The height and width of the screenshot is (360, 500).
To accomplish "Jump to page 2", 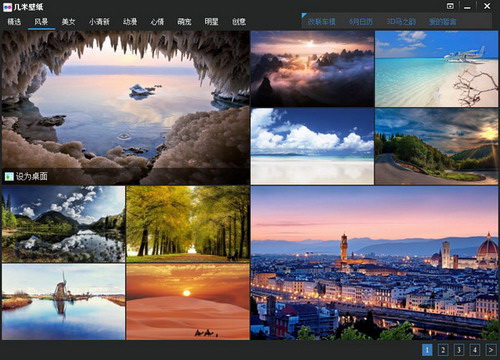I will pyautogui.click(x=443, y=350).
